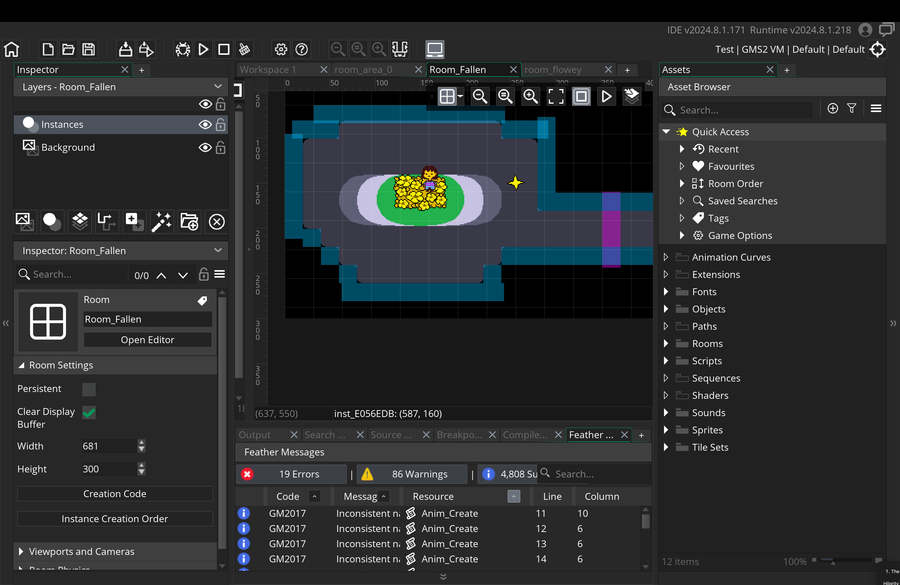Viewport: 900px width, 585px height.
Task: Create a new instance layer
Action: click(x=52, y=222)
